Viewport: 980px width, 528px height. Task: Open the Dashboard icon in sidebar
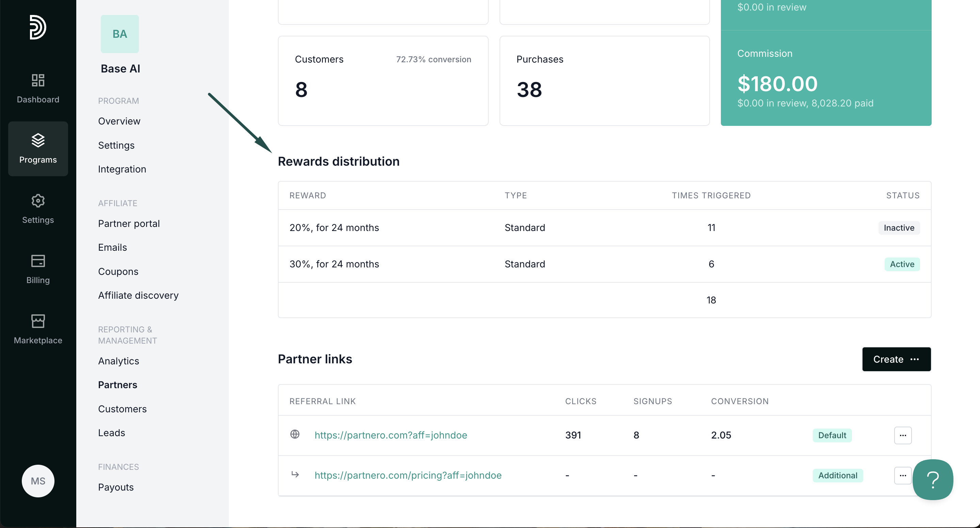coord(38,80)
